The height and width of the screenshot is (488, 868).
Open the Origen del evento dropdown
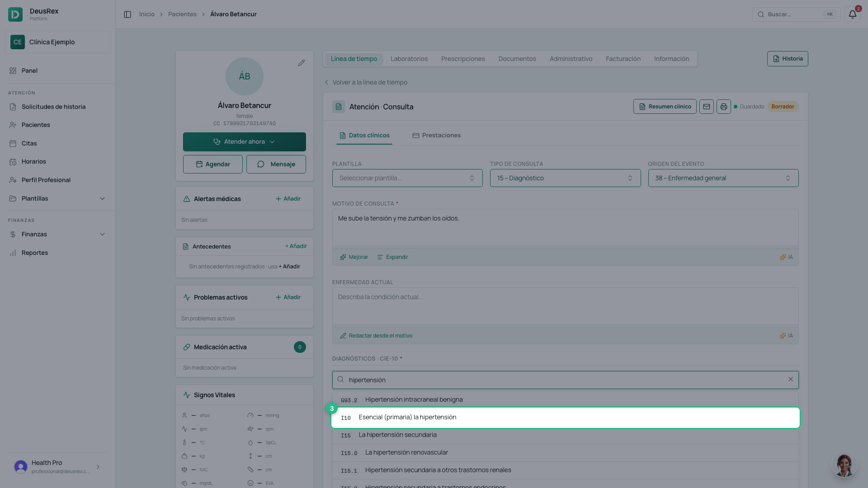click(x=723, y=178)
